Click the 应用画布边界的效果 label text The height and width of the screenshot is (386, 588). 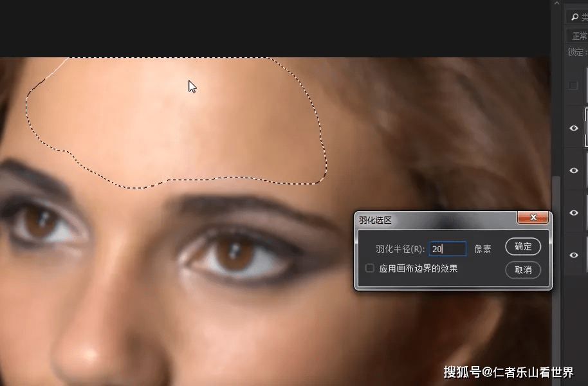coord(419,268)
